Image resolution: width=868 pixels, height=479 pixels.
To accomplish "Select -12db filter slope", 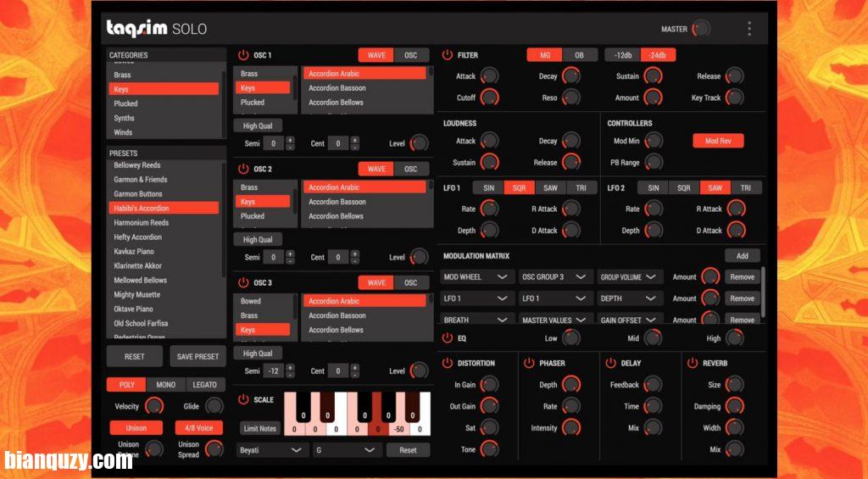I will pos(622,55).
